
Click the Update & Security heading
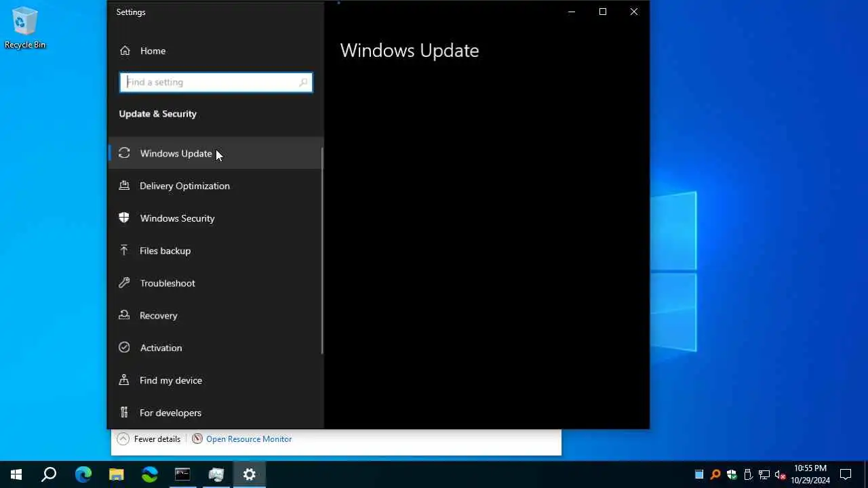(158, 114)
